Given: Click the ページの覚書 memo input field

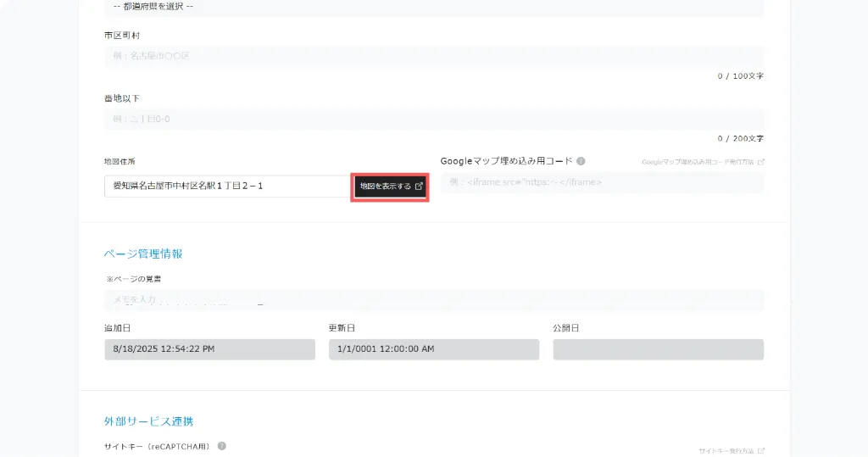Looking at the screenshot, I should pos(433,300).
